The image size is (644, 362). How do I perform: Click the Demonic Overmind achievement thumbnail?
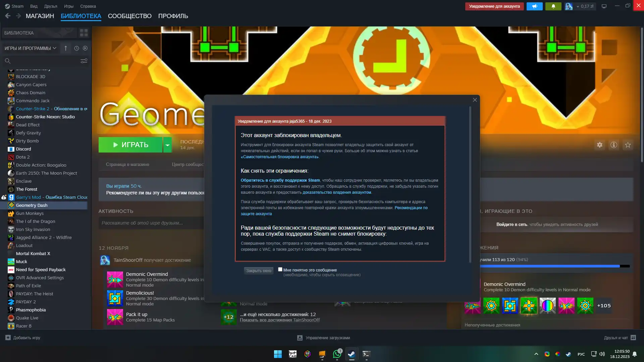pyautogui.click(x=115, y=280)
